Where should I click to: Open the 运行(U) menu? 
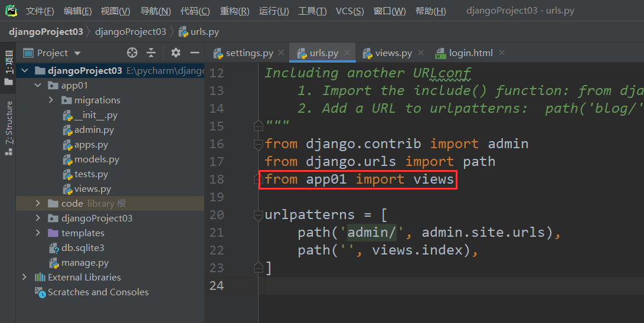tap(274, 11)
